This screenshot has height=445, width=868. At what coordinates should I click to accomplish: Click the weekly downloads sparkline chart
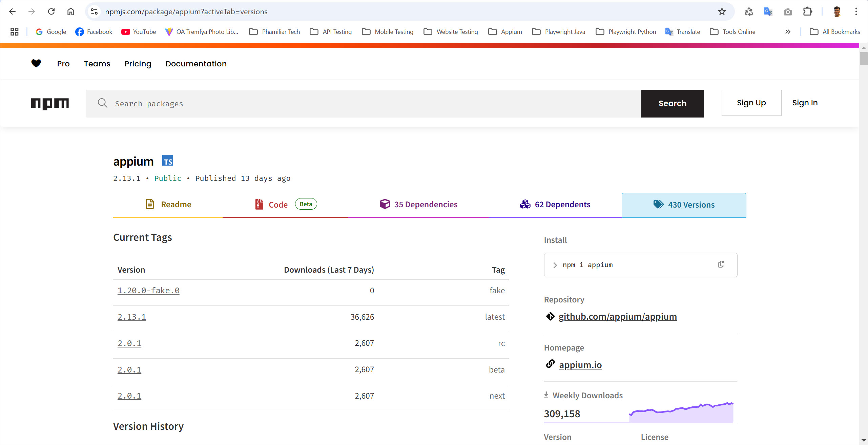pyautogui.click(x=681, y=412)
